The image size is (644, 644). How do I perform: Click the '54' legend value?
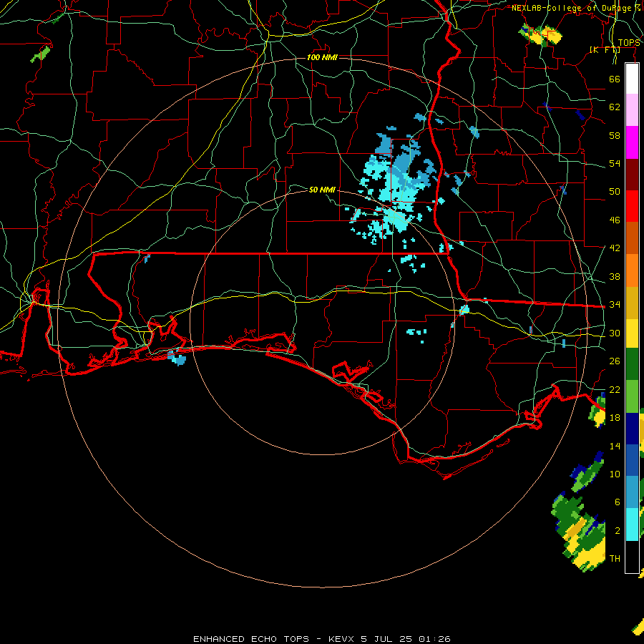(x=615, y=163)
